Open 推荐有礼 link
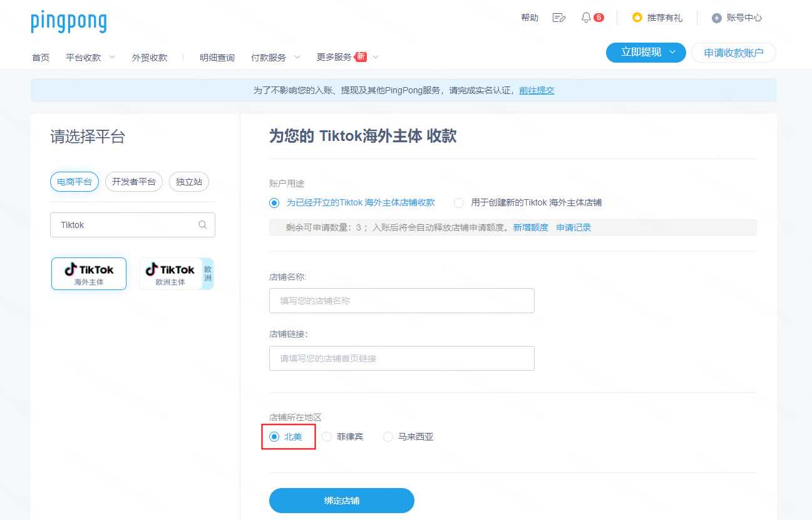812x520 pixels. 665,18
